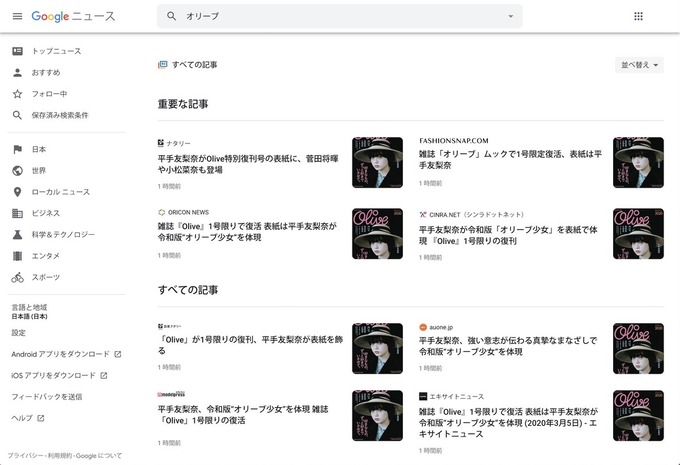Open スポーツ section

46,277
